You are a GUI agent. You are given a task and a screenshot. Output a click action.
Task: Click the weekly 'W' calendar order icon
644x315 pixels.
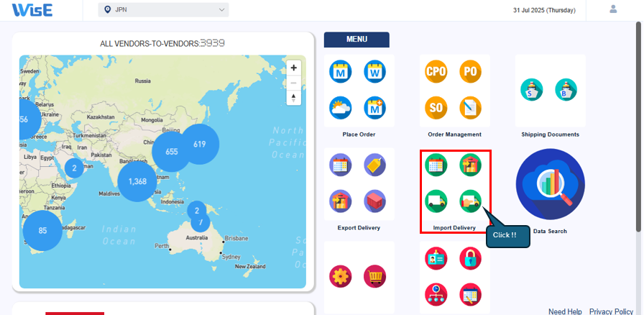point(375,71)
